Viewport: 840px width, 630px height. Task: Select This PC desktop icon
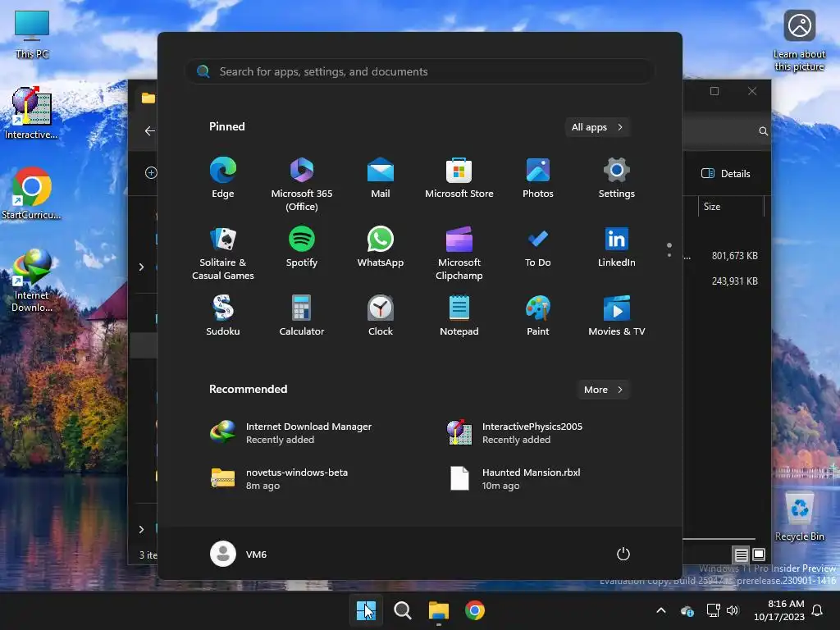(x=32, y=34)
